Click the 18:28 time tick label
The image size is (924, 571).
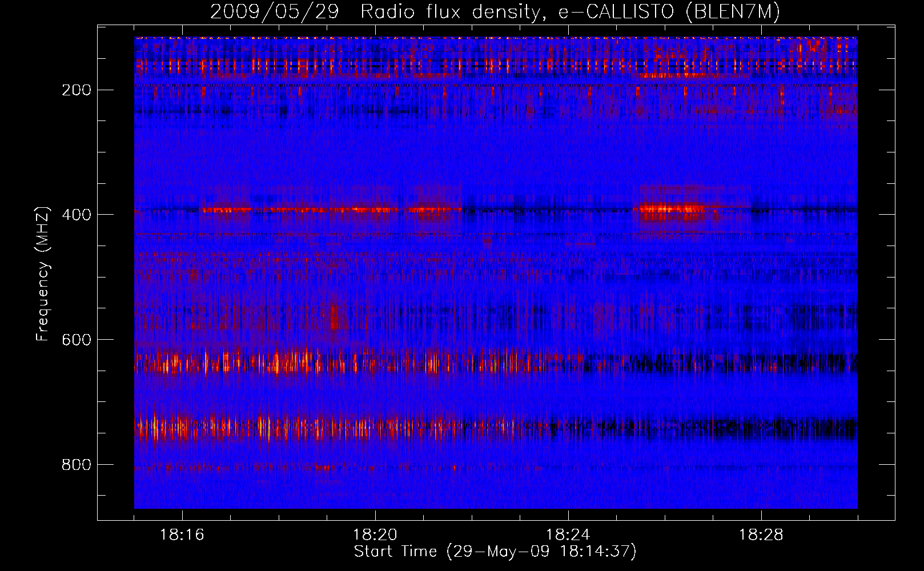click(761, 535)
